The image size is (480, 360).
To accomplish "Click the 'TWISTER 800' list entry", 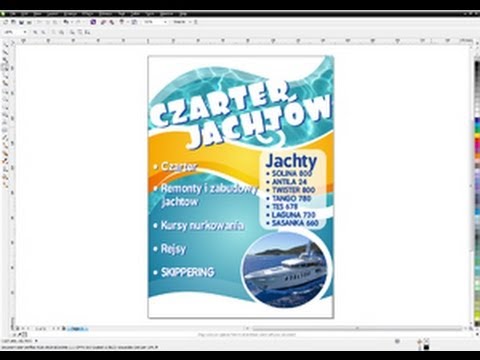I will [x=293, y=190].
